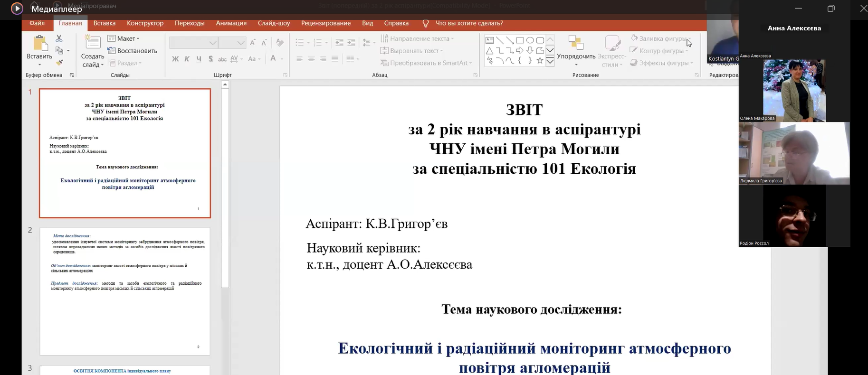Image resolution: width=868 pixels, height=375 pixels.
Task: Open line spacing dropdown
Action: pyautogui.click(x=368, y=43)
